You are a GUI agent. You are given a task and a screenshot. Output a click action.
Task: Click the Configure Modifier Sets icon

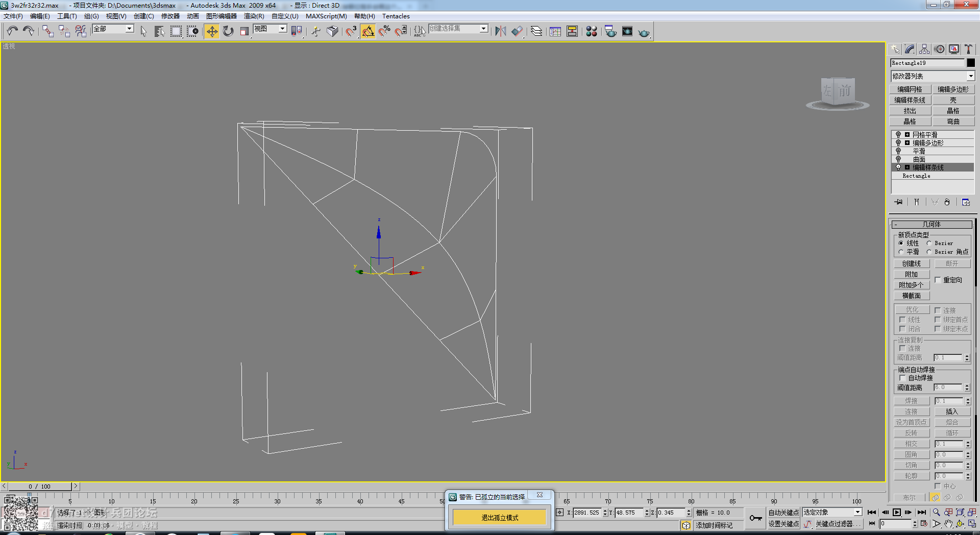[966, 202]
